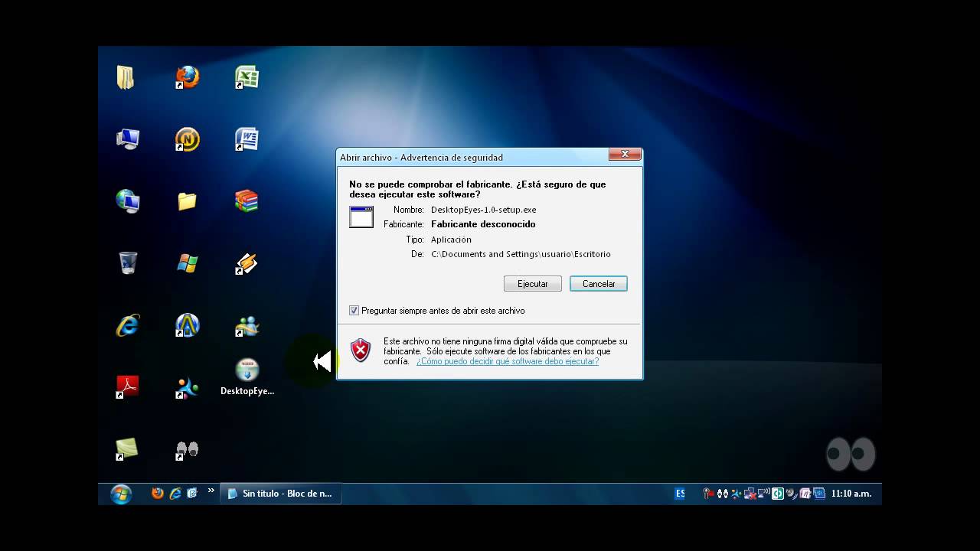Click the file name DesktopEyes-1.0-setup.exe
980x551 pixels.
(x=484, y=210)
